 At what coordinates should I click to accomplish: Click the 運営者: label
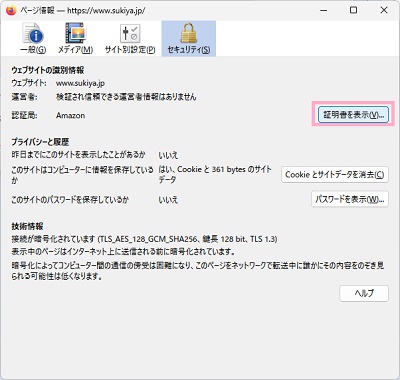pyautogui.click(x=24, y=97)
